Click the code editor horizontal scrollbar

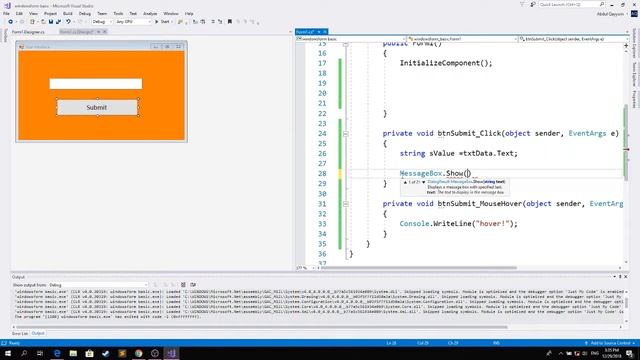point(418,268)
